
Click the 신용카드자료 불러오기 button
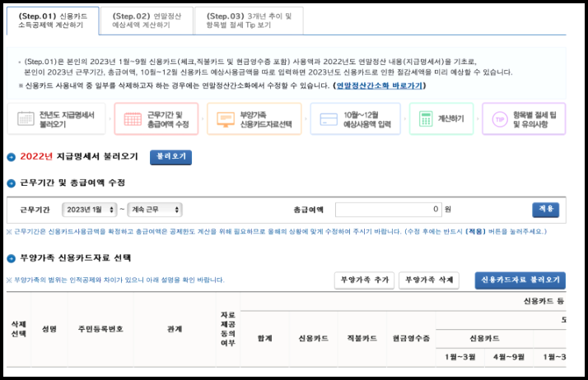point(520,280)
